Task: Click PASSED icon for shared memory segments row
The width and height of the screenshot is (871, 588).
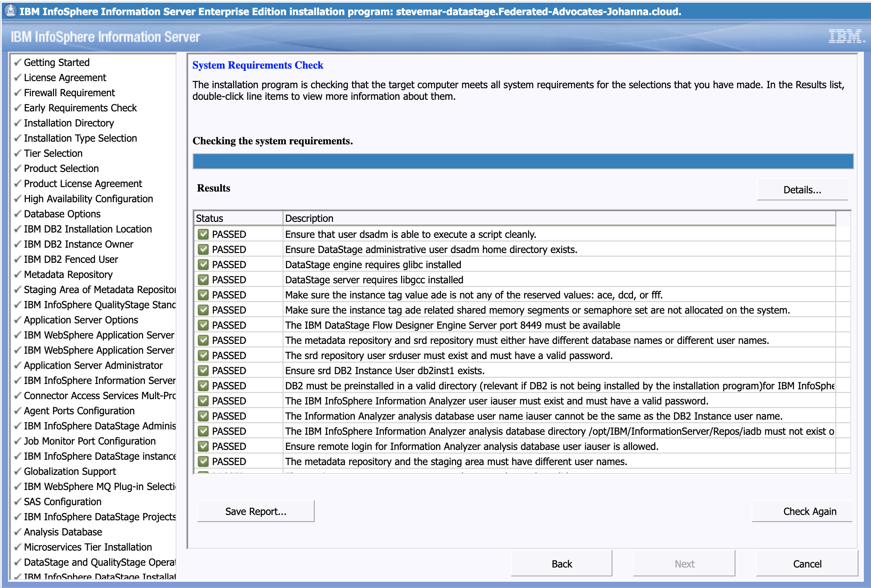Action: 203,310
